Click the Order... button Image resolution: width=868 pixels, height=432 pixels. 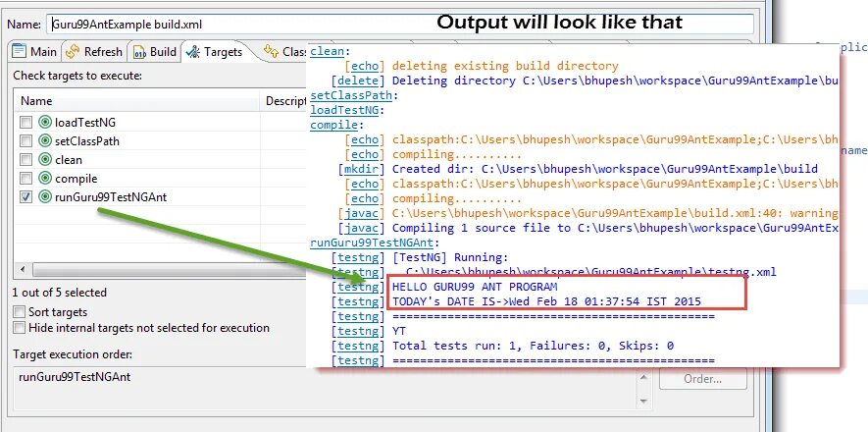[x=702, y=379]
